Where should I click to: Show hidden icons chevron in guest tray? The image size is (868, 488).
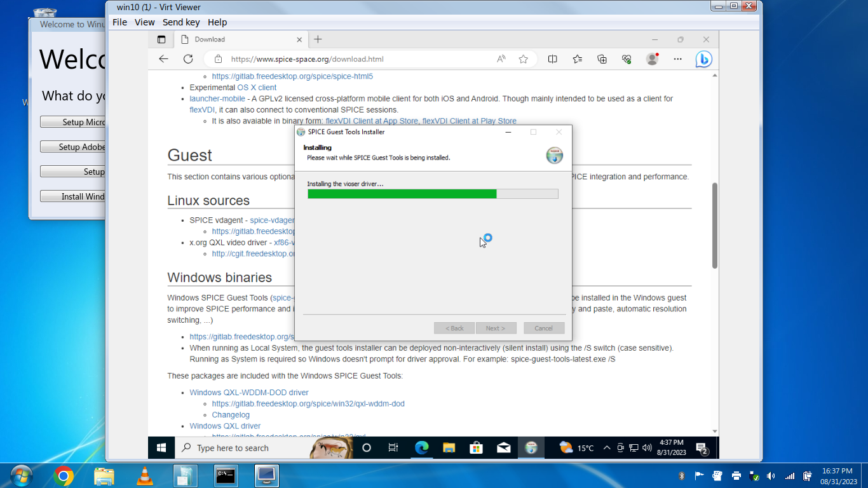click(x=607, y=448)
